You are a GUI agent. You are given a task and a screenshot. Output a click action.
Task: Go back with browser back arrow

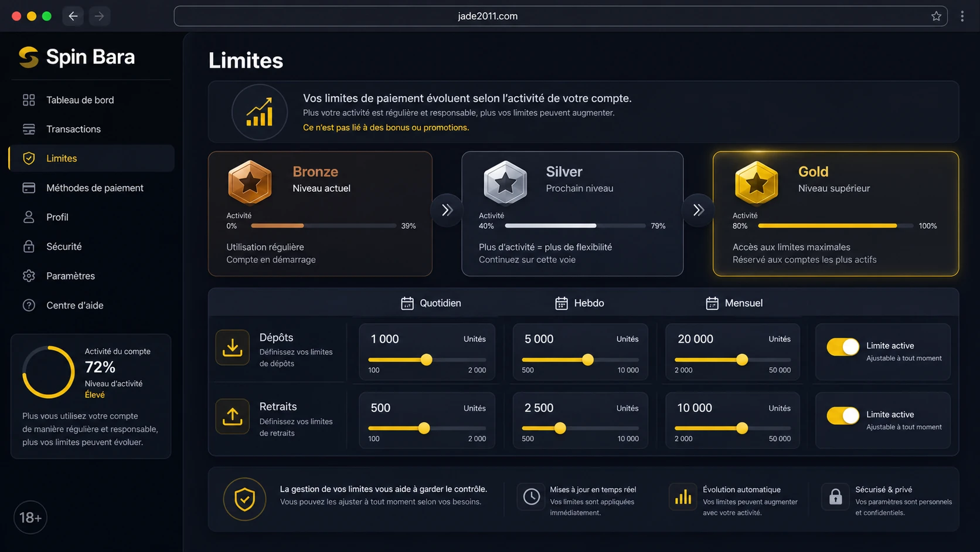(73, 16)
